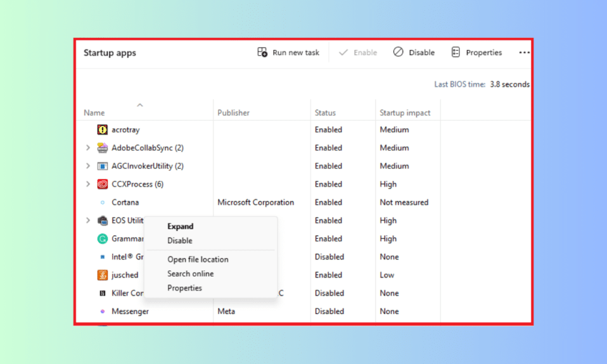Viewport: 607px width, 364px height.
Task: Click the AGCInvokerUtility app icon
Action: point(102,166)
